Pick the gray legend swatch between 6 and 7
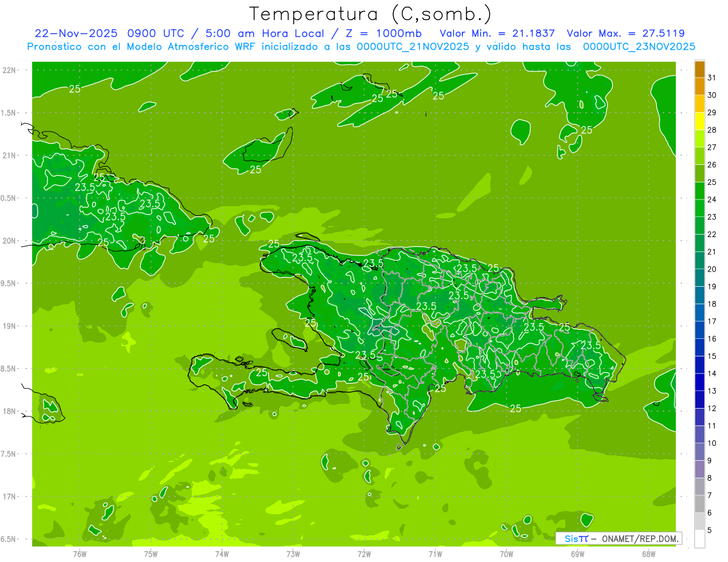Image resolution: width=728 pixels, height=562 pixels. (699, 504)
